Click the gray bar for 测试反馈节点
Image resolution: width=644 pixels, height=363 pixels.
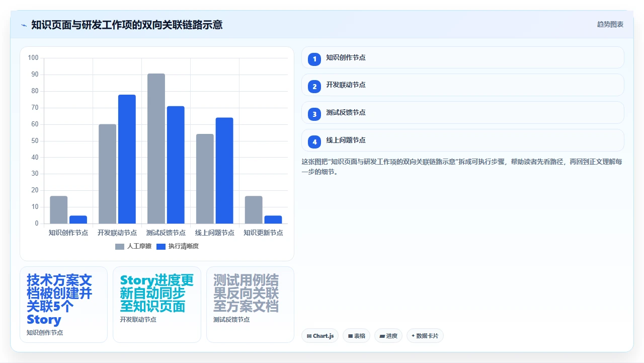[156, 149]
